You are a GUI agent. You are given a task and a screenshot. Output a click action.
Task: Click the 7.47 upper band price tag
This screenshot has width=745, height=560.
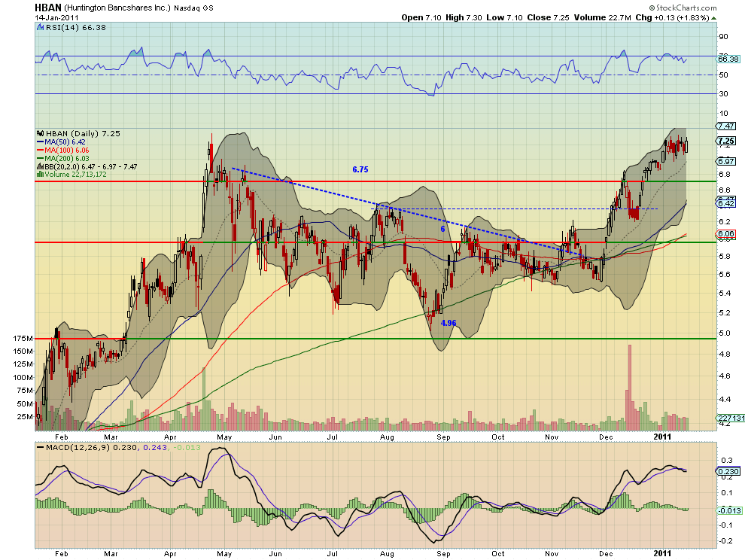tap(726, 126)
